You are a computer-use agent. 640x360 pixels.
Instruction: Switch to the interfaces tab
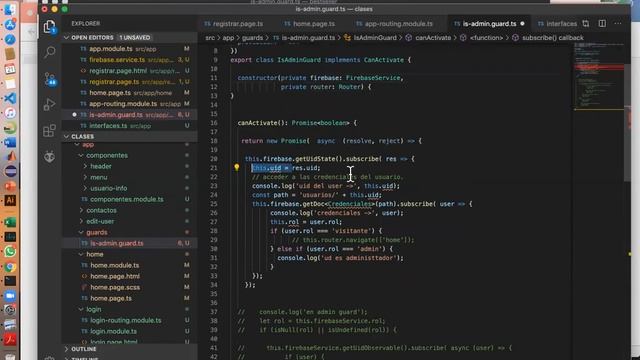click(x=557, y=24)
